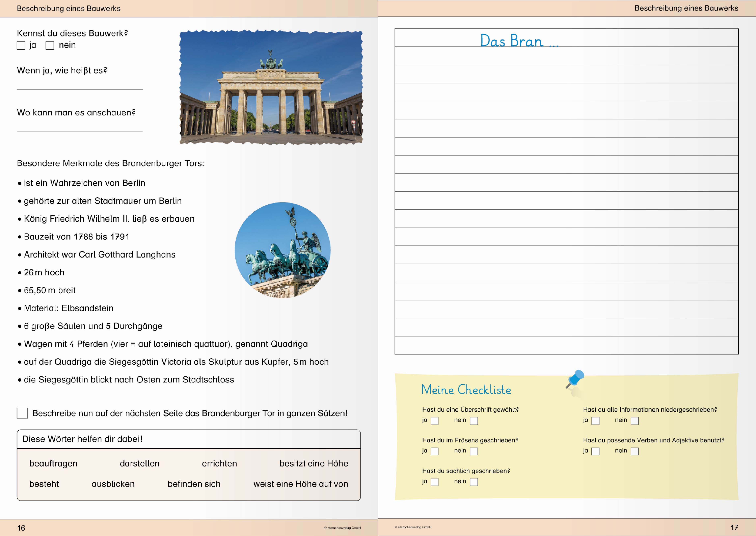
Task: Check 'nein' for 'Hast du eine Überschrift gewählt?'
Action: tap(474, 421)
